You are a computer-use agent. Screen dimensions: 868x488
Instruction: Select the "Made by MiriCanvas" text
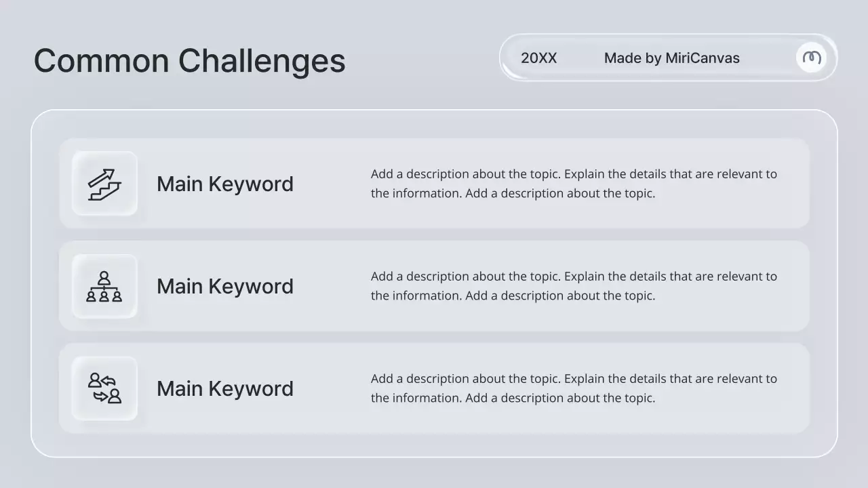point(671,58)
